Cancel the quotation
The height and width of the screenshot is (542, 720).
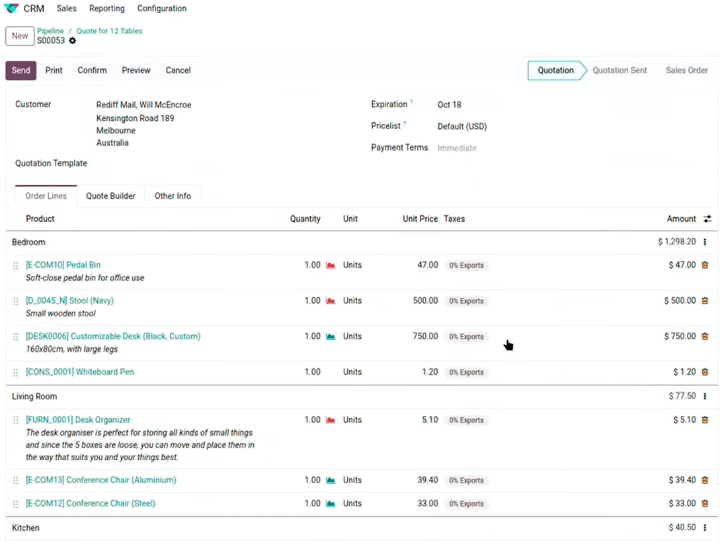[x=178, y=70]
